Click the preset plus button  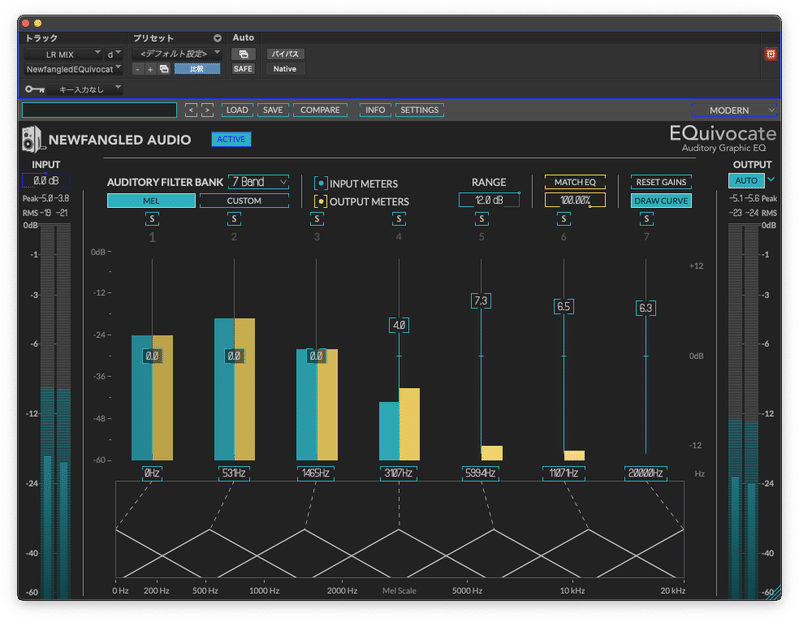coord(151,69)
